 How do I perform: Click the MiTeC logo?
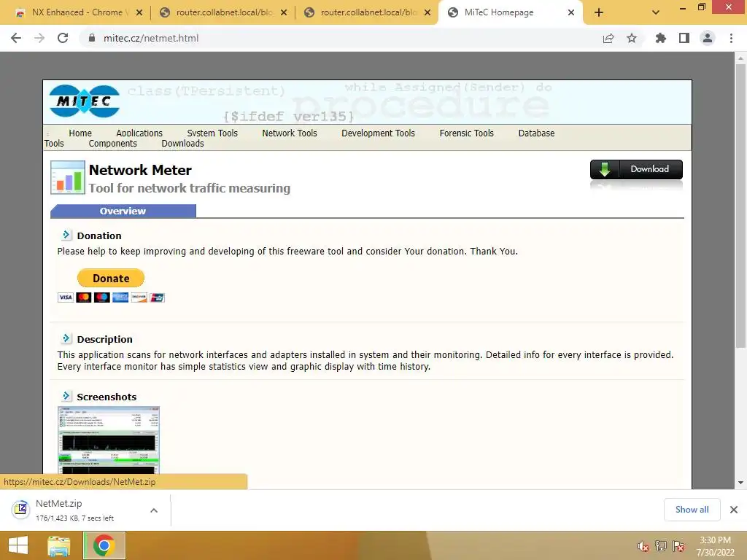(85, 101)
